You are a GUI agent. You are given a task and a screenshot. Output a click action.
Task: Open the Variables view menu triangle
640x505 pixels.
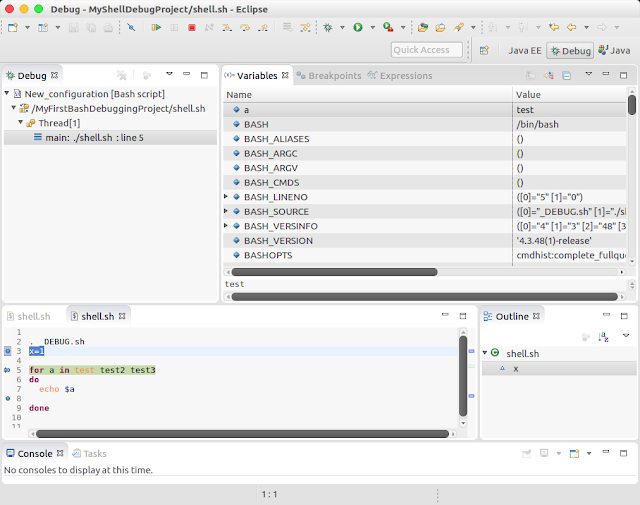tap(589, 74)
